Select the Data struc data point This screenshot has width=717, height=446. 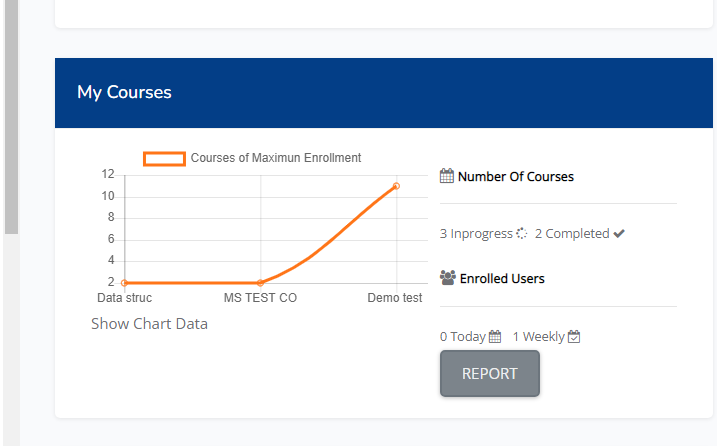click(124, 283)
